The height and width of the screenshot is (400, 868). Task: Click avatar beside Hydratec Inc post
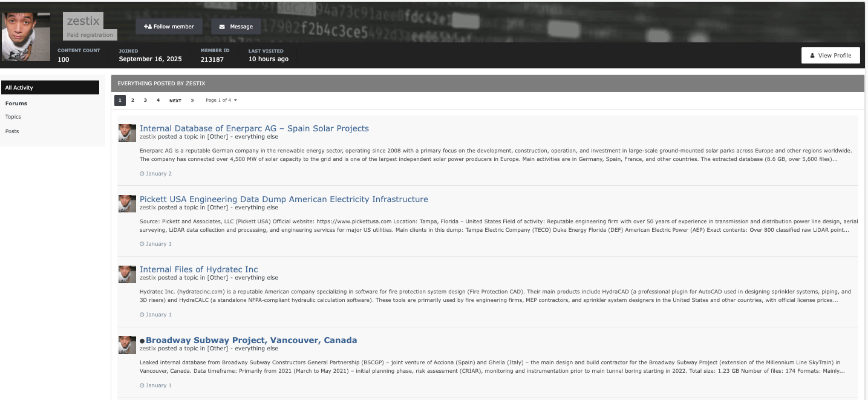click(127, 274)
